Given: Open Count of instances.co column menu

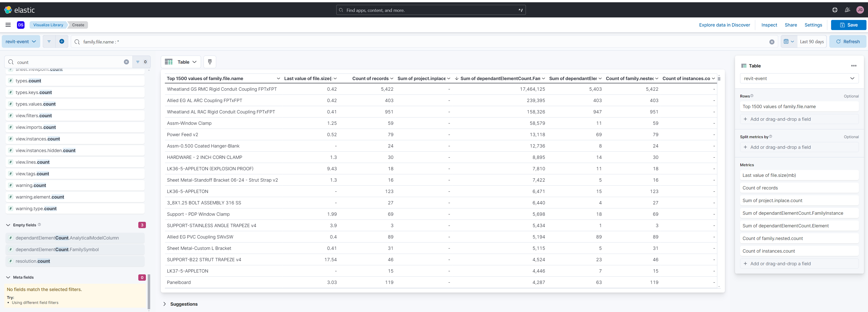Looking at the screenshot, I should point(713,78).
